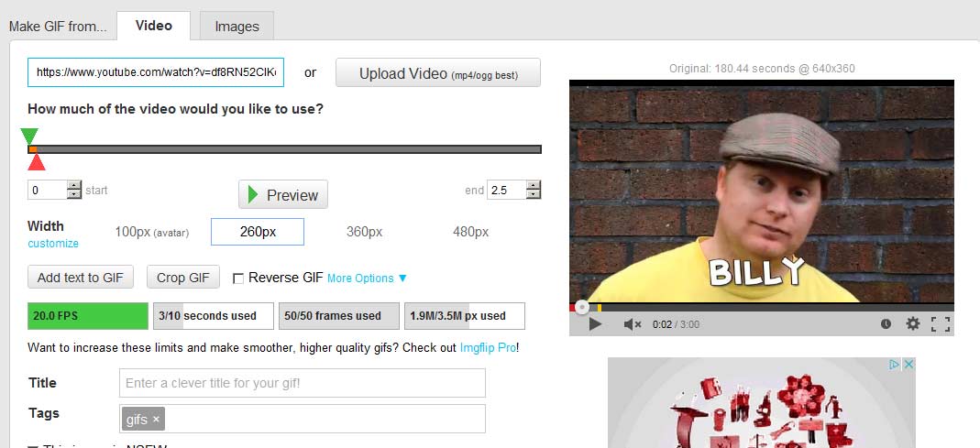The image size is (980, 448).
Task: Decrease the start time stepper
Action: pos(74,195)
